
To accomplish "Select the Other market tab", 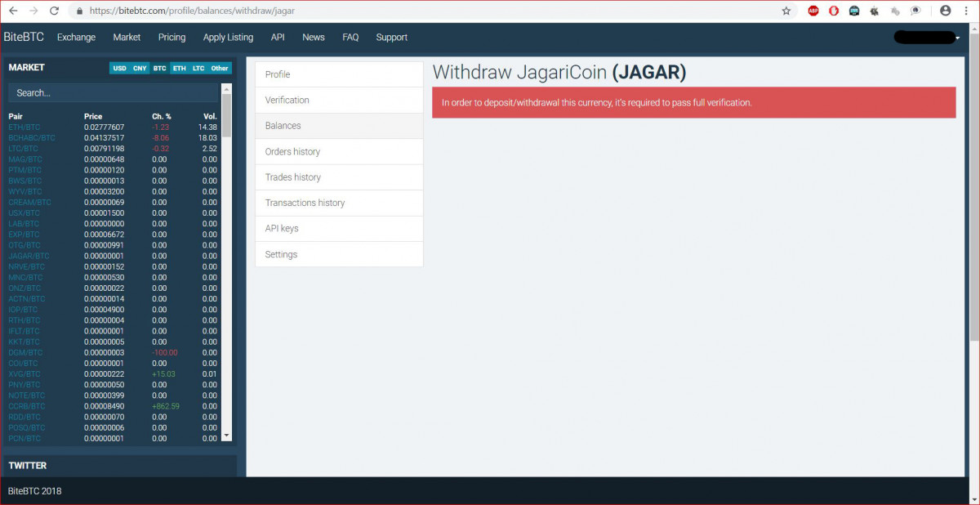I will 220,68.
